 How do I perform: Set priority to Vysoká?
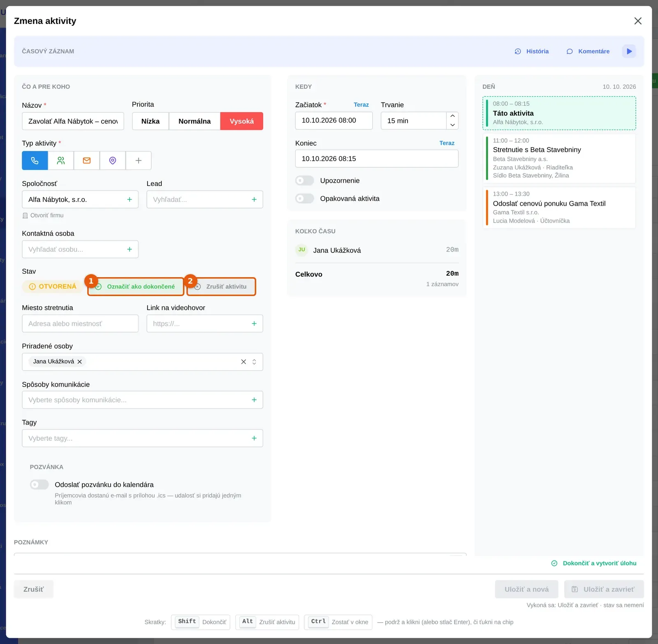(x=242, y=121)
